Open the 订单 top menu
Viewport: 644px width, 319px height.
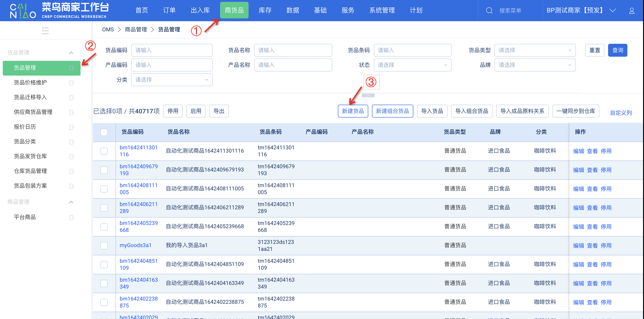tap(169, 11)
